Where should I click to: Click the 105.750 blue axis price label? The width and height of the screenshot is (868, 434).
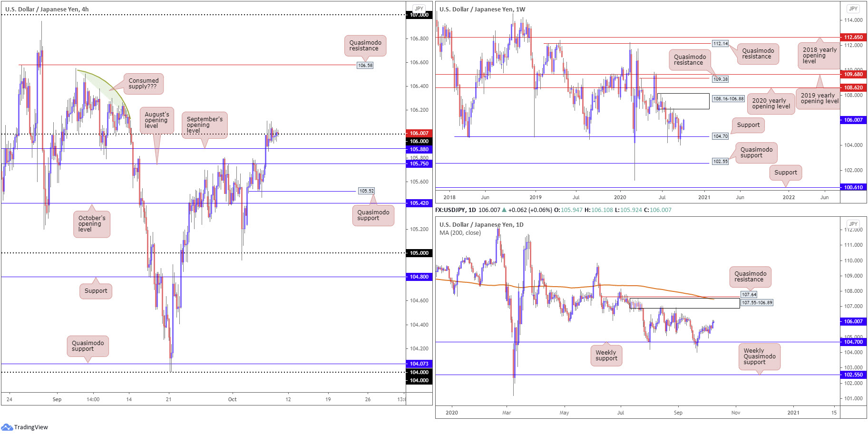click(419, 164)
